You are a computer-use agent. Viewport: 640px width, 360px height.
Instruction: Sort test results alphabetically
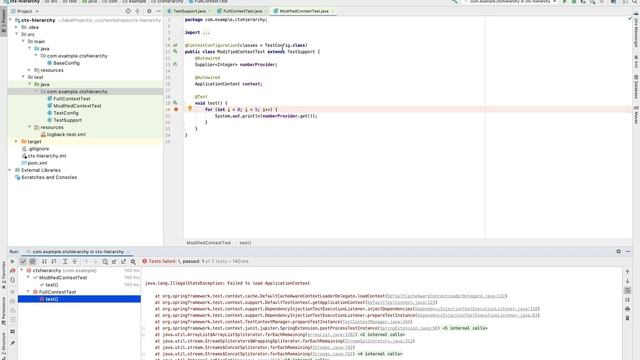(44, 262)
